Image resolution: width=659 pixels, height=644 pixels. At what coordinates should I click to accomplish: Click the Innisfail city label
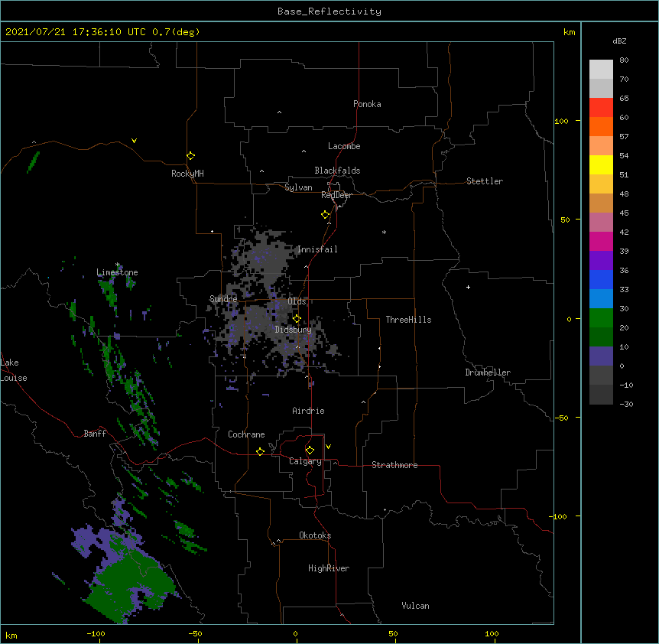[x=317, y=249]
